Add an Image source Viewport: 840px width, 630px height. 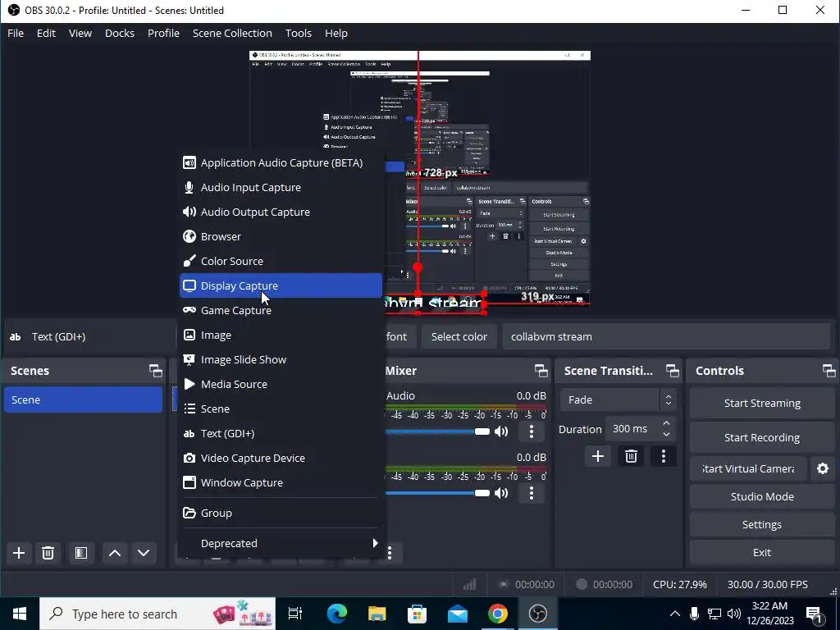[281, 336]
